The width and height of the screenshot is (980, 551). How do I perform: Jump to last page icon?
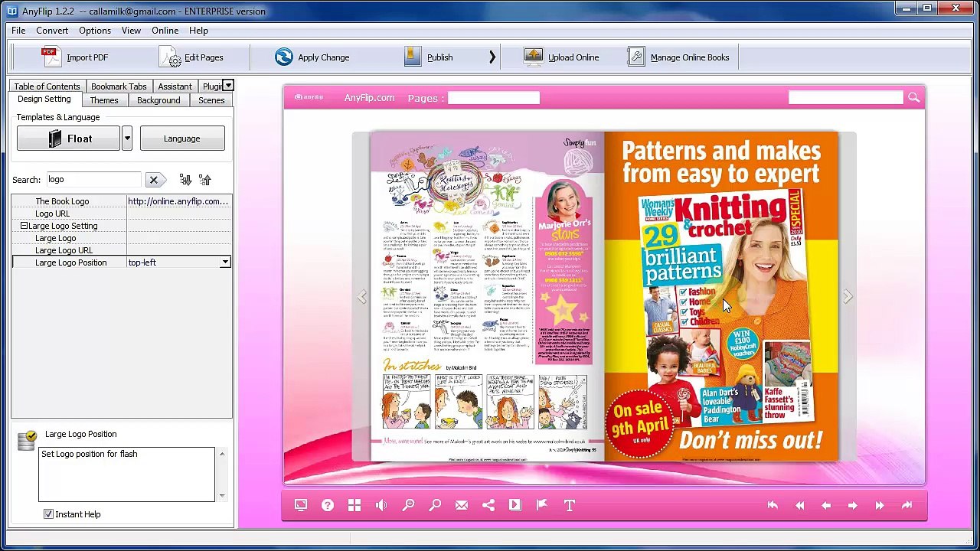[906, 505]
